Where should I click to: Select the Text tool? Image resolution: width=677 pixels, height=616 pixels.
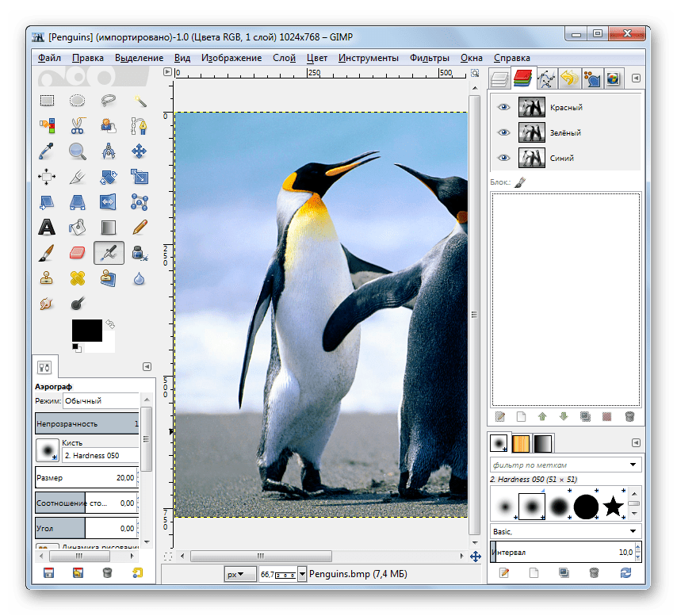pyautogui.click(x=47, y=228)
